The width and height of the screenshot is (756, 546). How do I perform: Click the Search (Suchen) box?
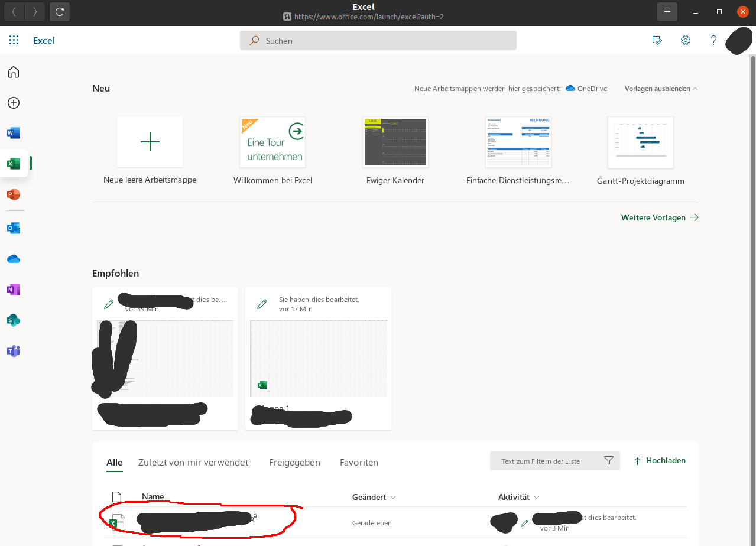[378, 40]
